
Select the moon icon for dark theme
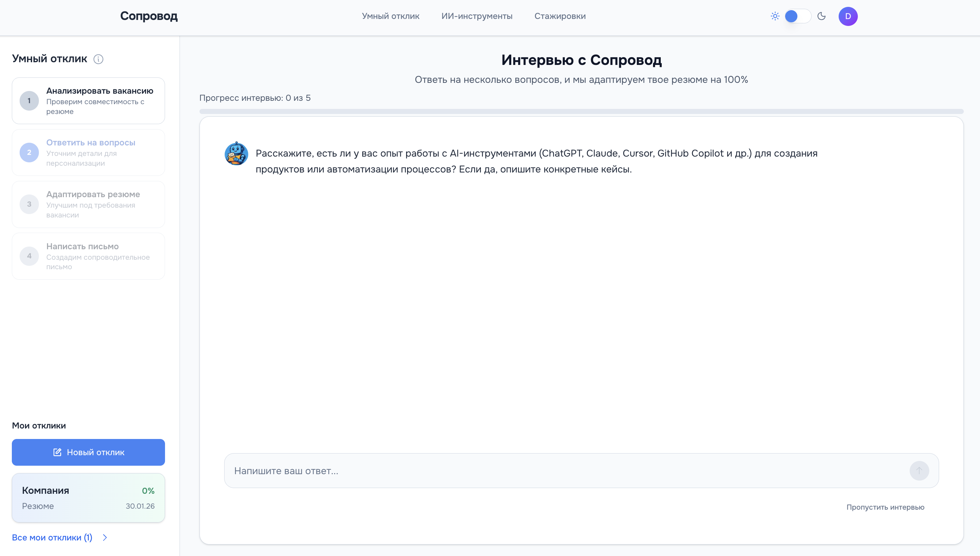click(x=821, y=16)
